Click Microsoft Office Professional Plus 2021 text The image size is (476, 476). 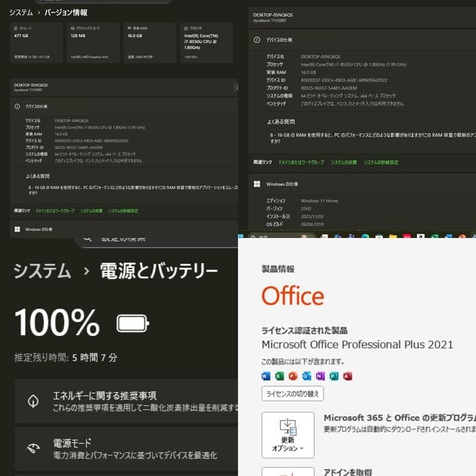pyautogui.click(x=357, y=344)
